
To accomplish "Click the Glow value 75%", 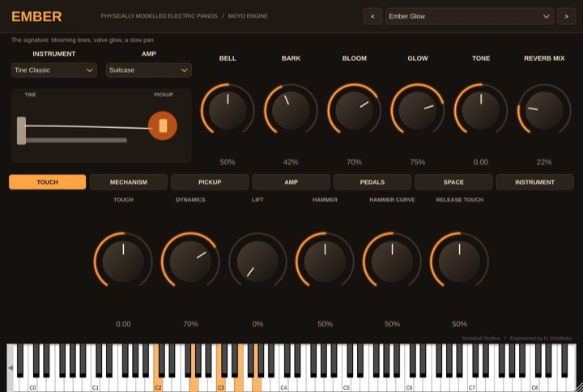I will (418, 162).
